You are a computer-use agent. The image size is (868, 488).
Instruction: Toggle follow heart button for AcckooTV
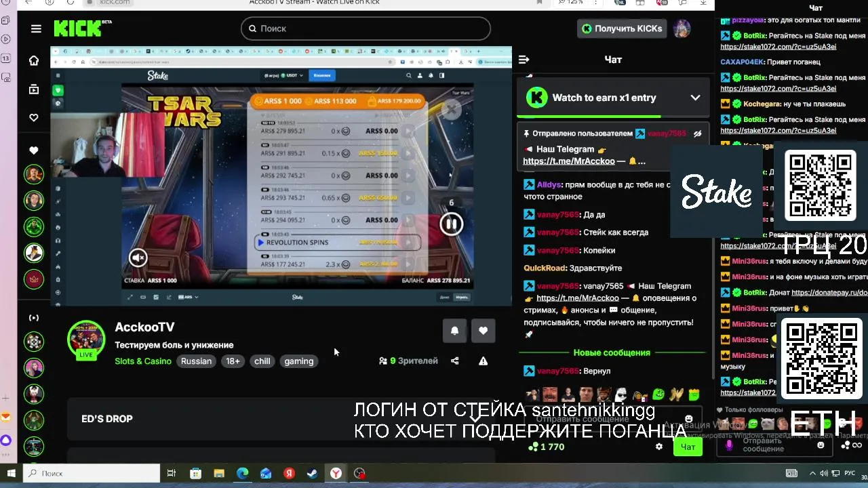[x=483, y=331]
